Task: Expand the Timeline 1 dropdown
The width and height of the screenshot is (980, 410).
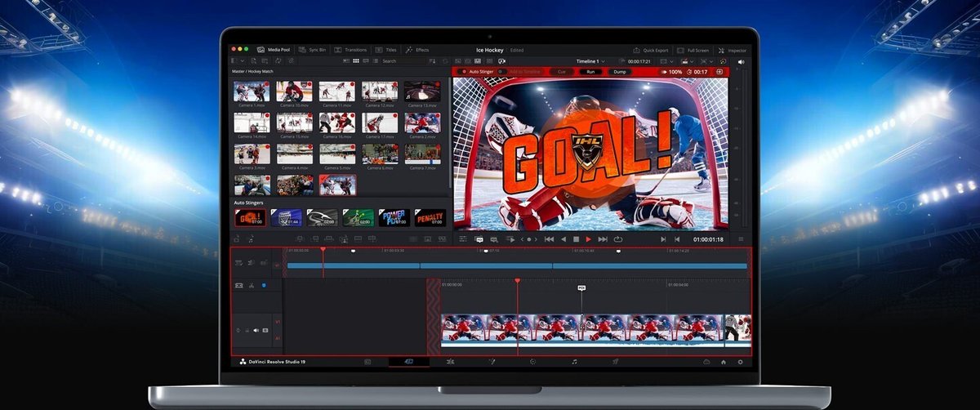Action: [x=591, y=60]
